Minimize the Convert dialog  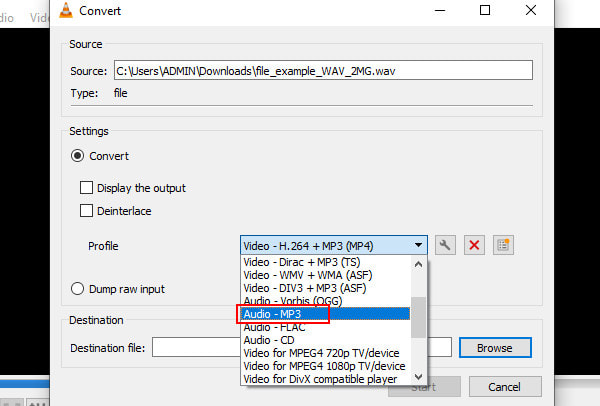440,10
